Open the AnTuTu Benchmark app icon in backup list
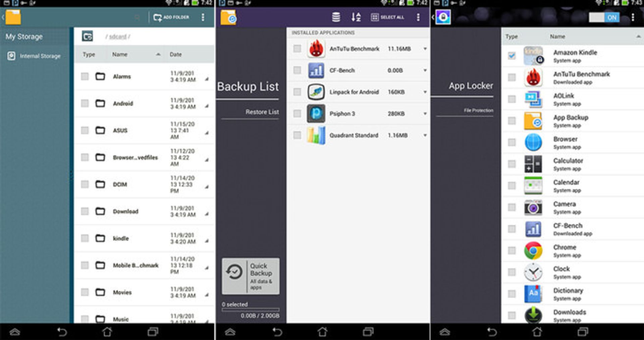 tap(316, 49)
